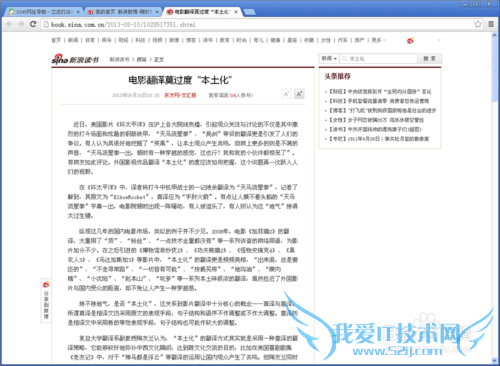Click the Weibo icon in top navigation
Image resolution: width=500 pixels, height=366 pixels.
click(x=410, y=41)
